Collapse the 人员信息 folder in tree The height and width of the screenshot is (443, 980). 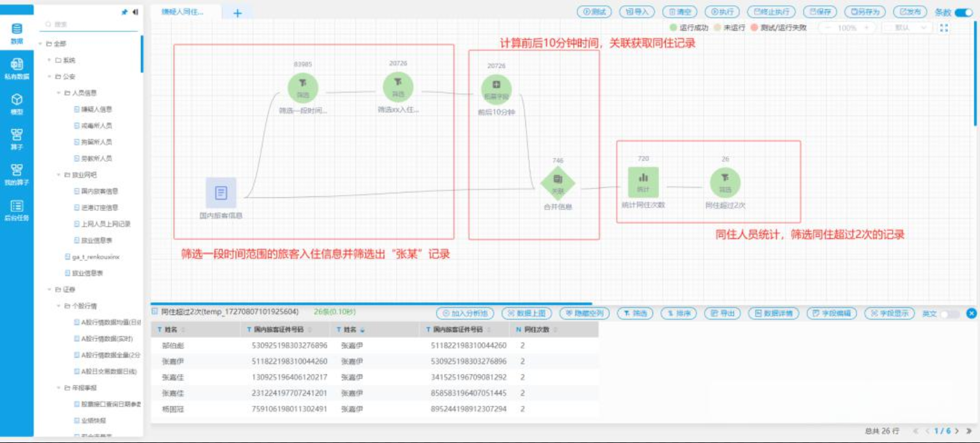tap(58, 93)
